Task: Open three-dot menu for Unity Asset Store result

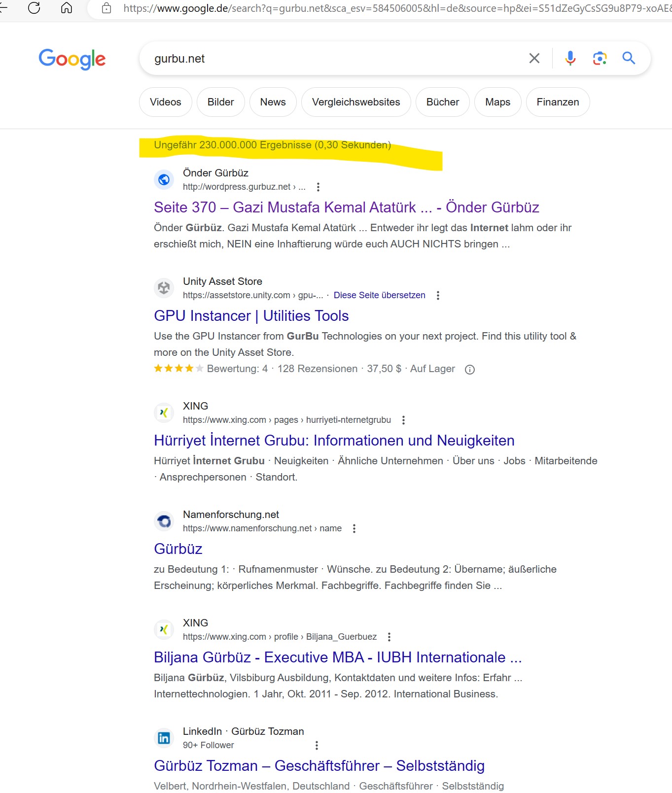Action: (x=438, y=295)
